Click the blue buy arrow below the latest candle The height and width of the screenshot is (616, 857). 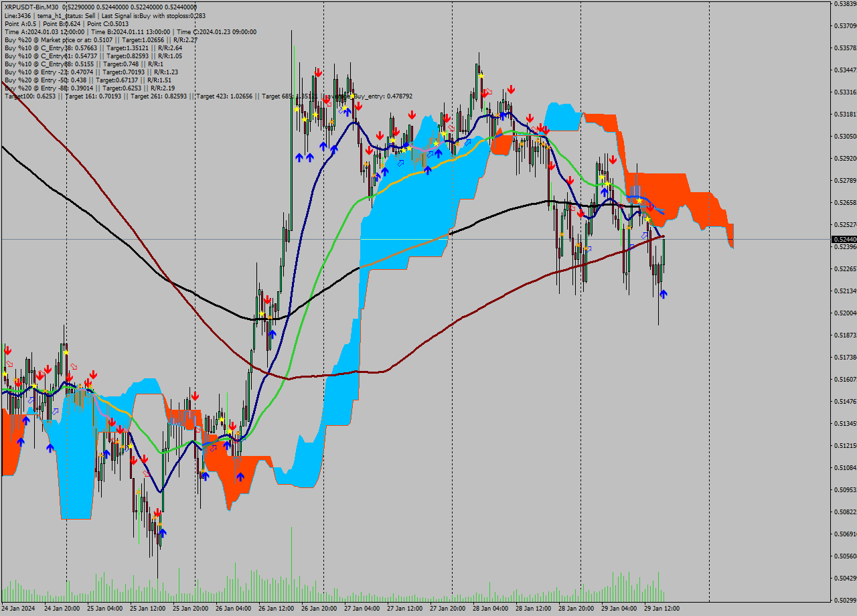(663, 294)
